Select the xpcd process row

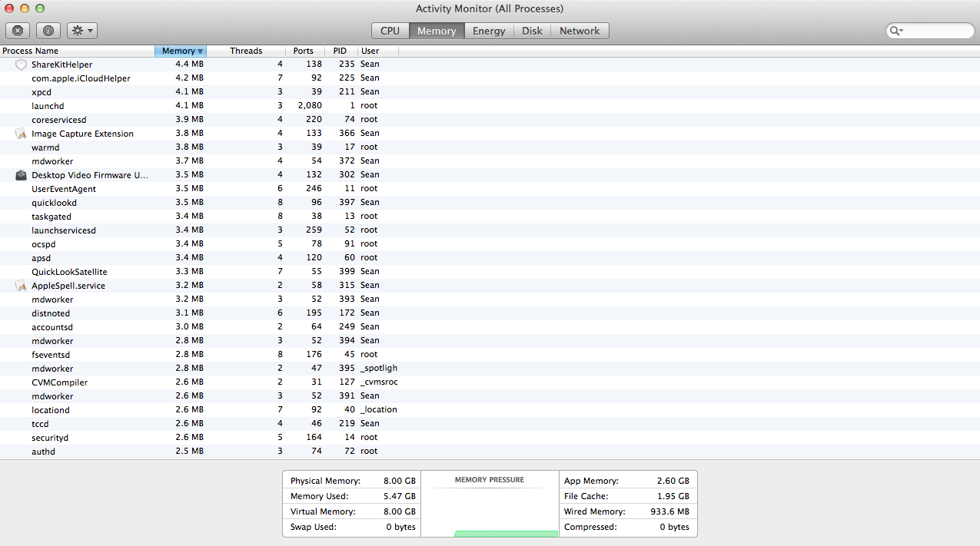(490, 92)
